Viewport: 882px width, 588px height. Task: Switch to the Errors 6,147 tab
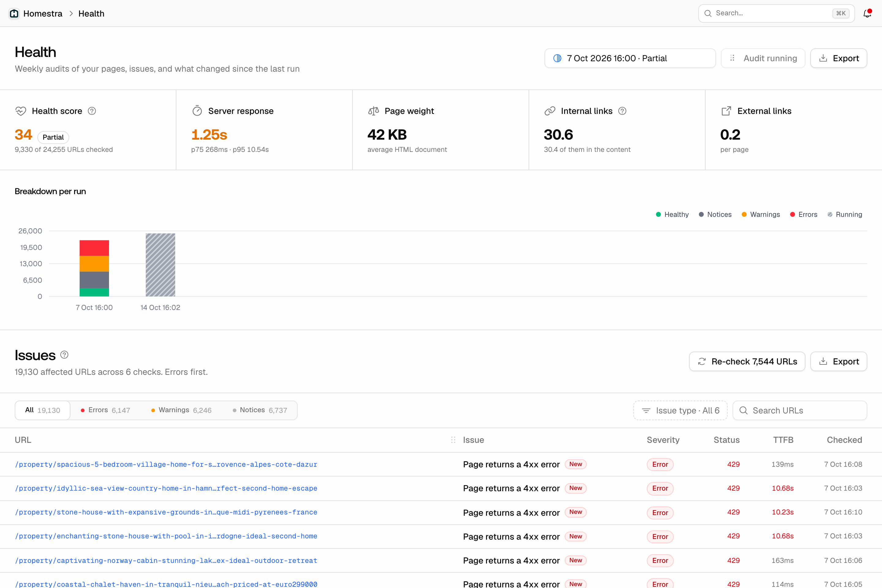[x=105, y=410]
